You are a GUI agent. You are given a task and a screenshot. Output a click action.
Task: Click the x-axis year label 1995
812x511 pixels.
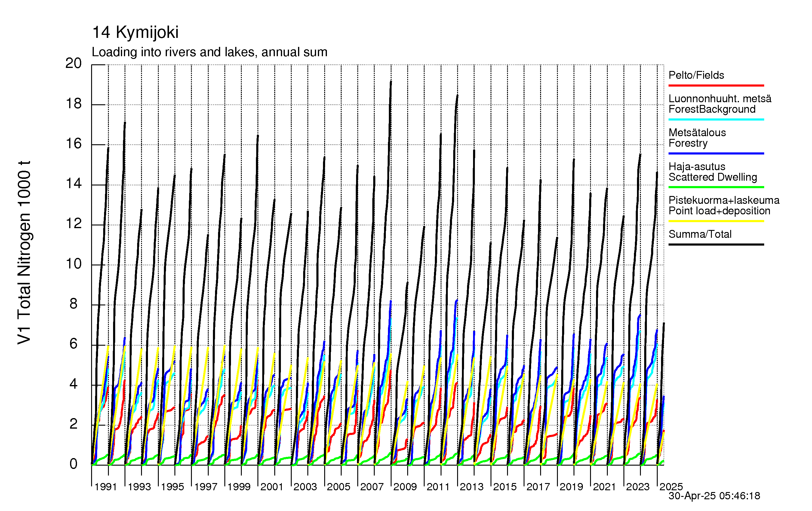point(172,487)
